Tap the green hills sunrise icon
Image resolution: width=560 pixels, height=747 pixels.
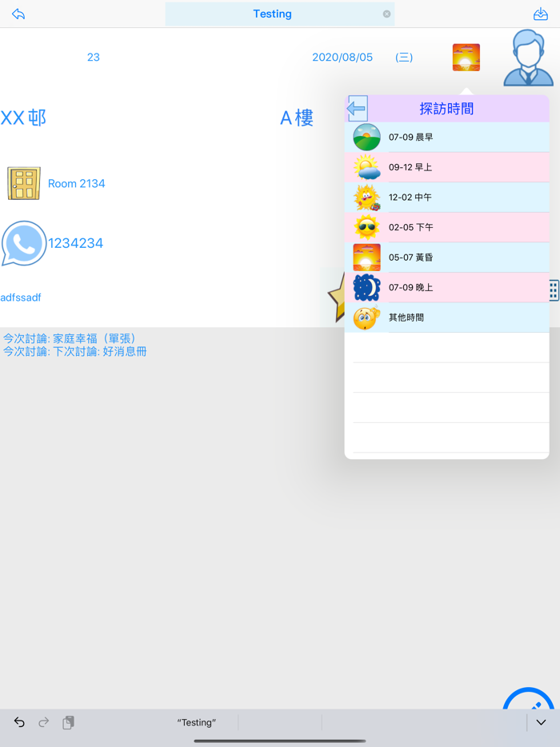(366, 138)
